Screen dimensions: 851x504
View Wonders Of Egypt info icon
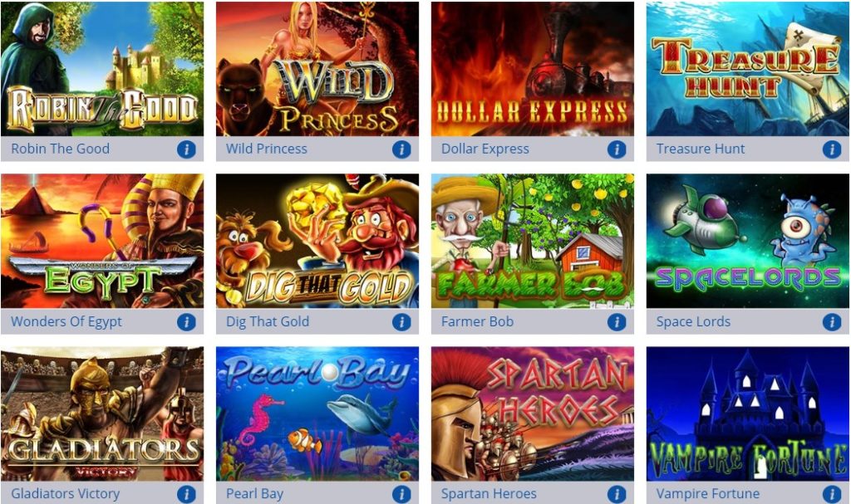pyautogui.click(x=186, y=321)
